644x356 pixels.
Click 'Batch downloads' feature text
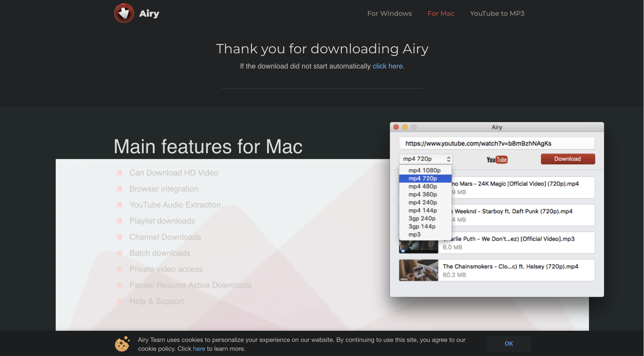pos(160,253)
